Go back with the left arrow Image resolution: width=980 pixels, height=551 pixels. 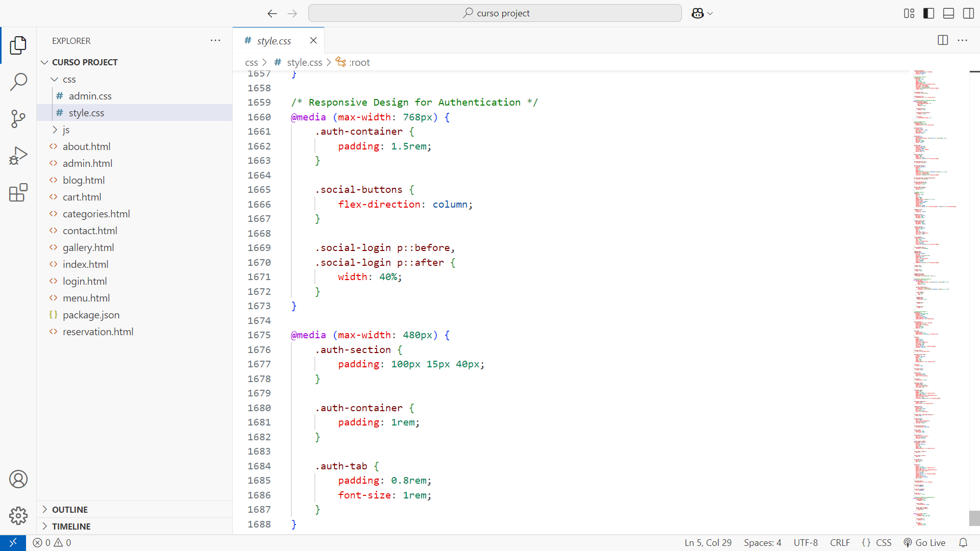click(272, 13)
